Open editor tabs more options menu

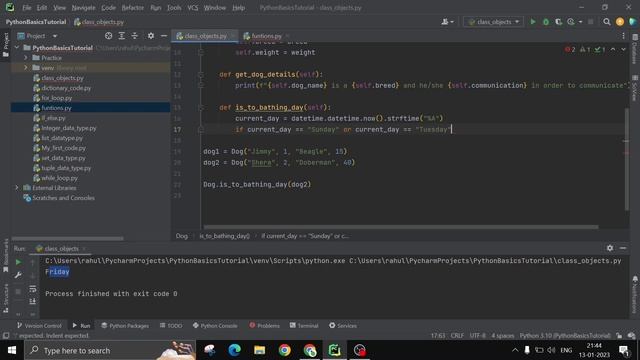623,36
